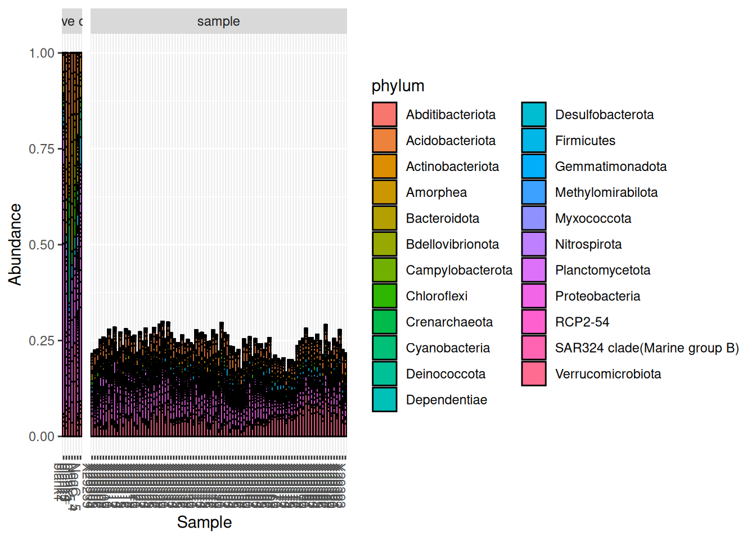This screenshot has height=540, width=756.
Task: Click the Verrucomicrobiota legend swatch
Action: (x=533, y=373)
